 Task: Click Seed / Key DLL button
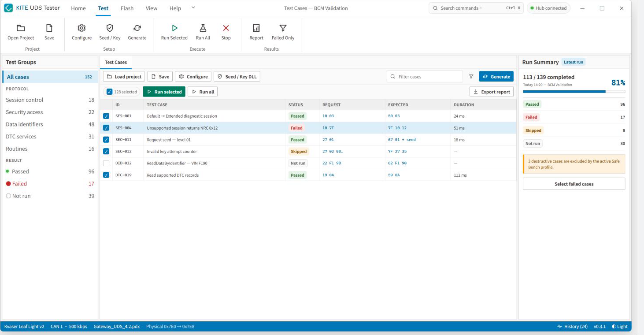pos(237,77)
